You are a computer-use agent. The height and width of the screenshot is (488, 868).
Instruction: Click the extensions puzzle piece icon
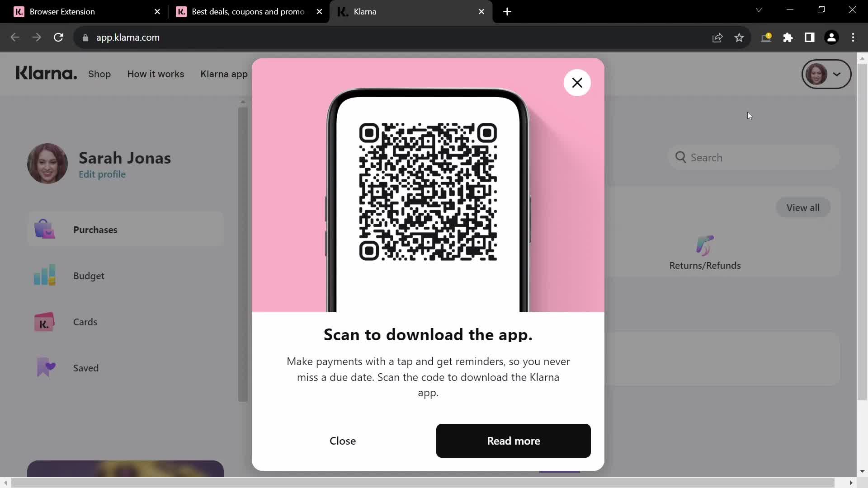click(788, 37)
